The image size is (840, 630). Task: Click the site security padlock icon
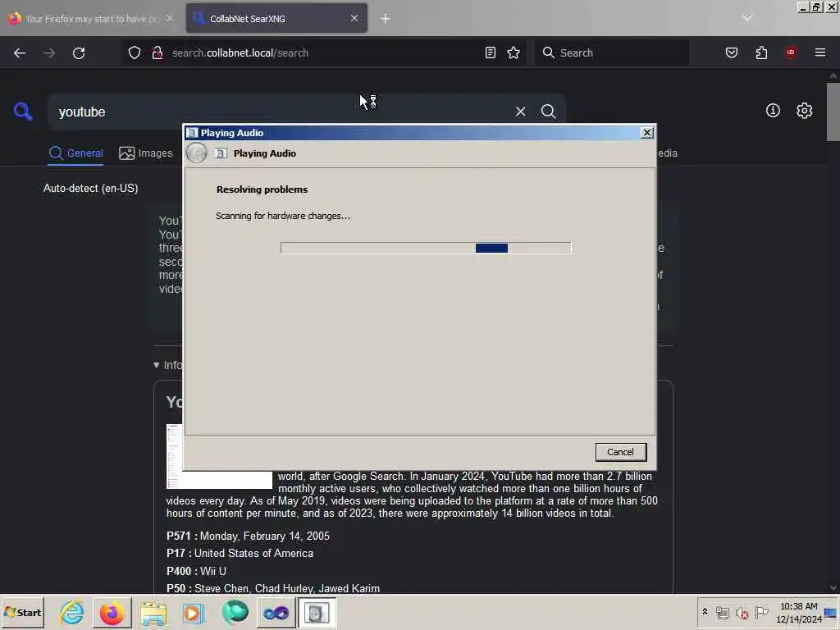[157, 52]
